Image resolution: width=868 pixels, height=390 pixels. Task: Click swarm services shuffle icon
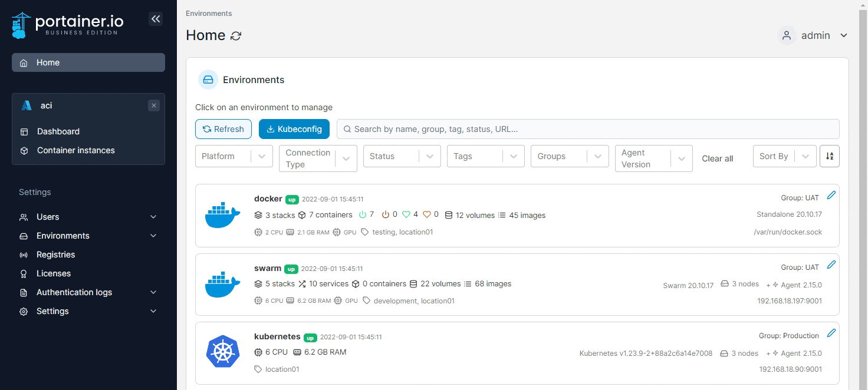[x=302, y=284]
